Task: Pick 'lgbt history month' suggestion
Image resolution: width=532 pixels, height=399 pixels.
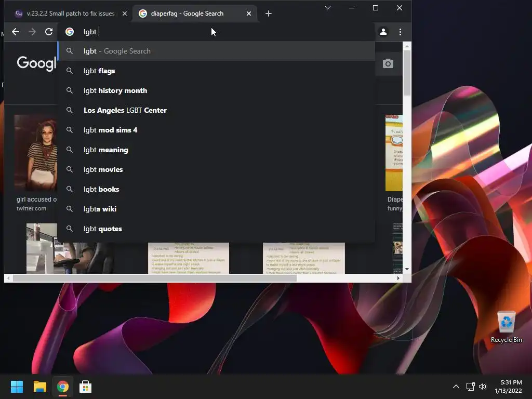Action: pyautogui.click(x=217, y=90)
